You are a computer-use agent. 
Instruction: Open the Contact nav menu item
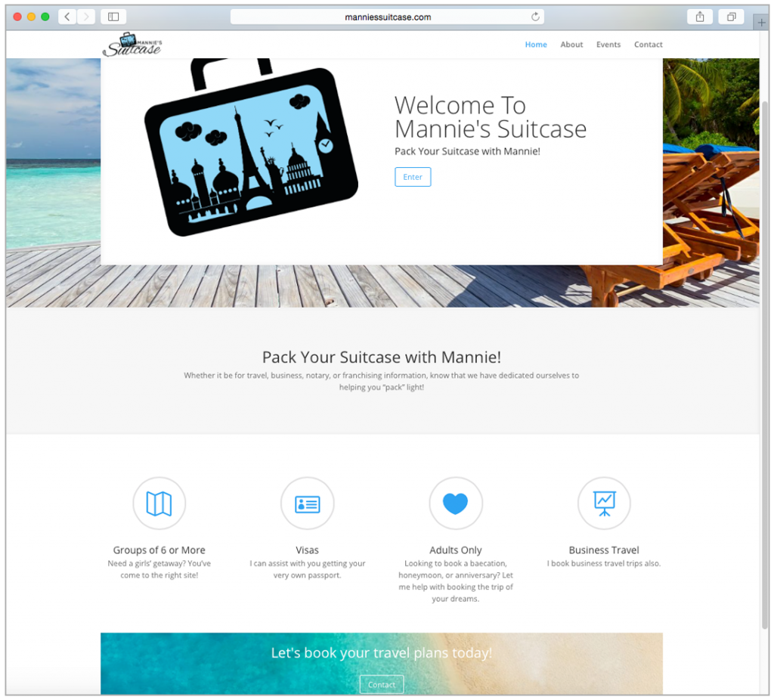tap(648, 45)
